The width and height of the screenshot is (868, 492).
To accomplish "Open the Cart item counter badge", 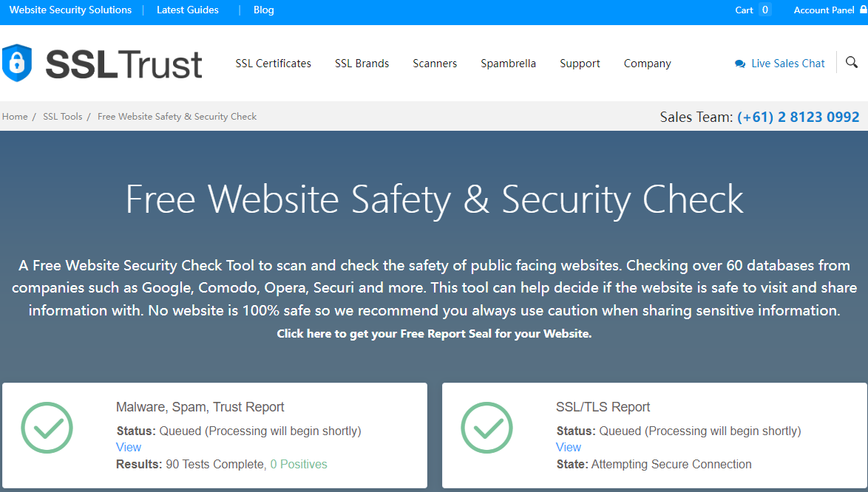I will coord(764,10).
